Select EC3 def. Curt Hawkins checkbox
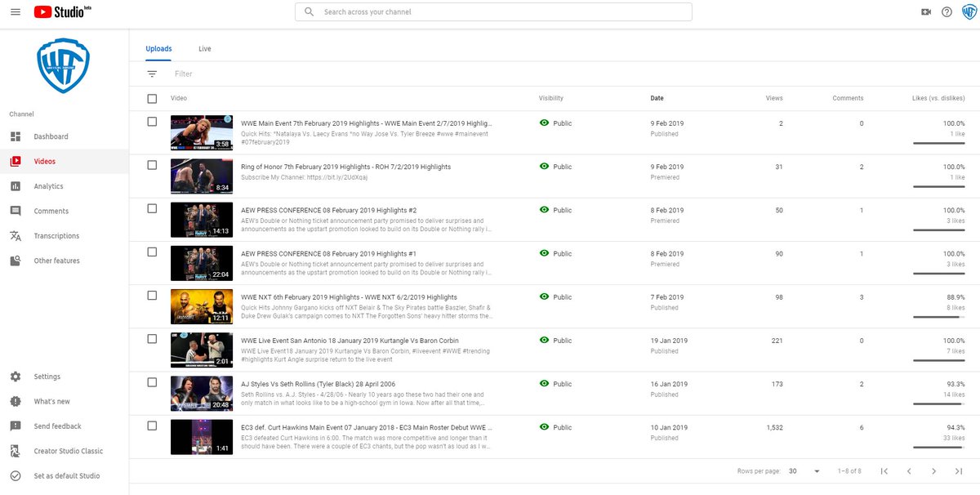The height and width of the screenshot is (495, 980). point(152,426)
